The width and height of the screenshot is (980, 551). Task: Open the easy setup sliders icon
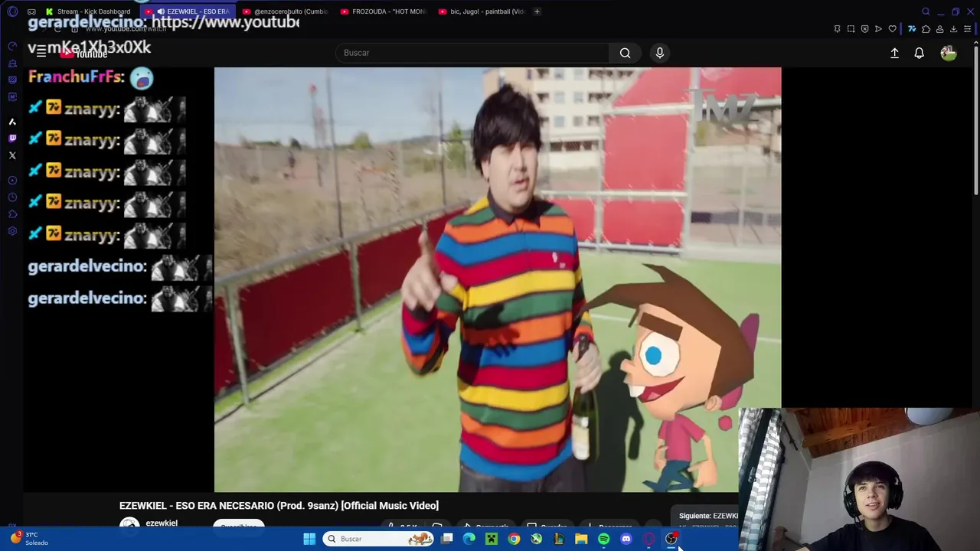[x=968, y=29]
